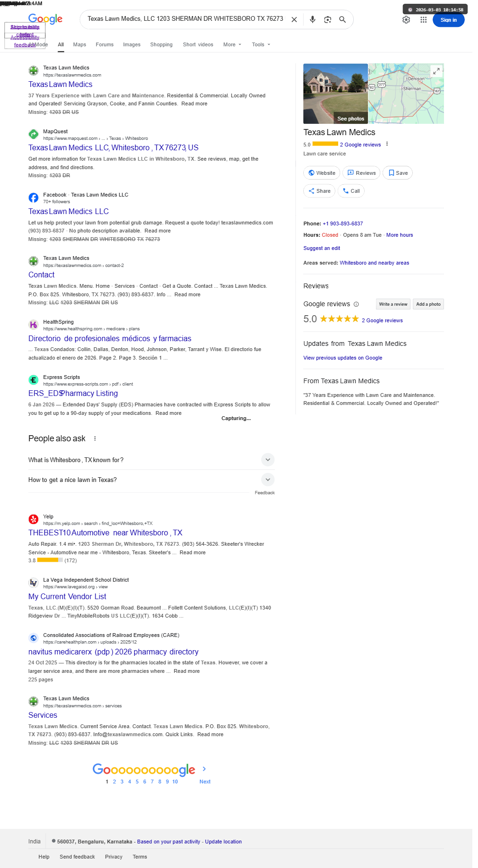The image size is (478, 868).
Task: View the See photos house thumbnail
Action: tap(335, 94)
